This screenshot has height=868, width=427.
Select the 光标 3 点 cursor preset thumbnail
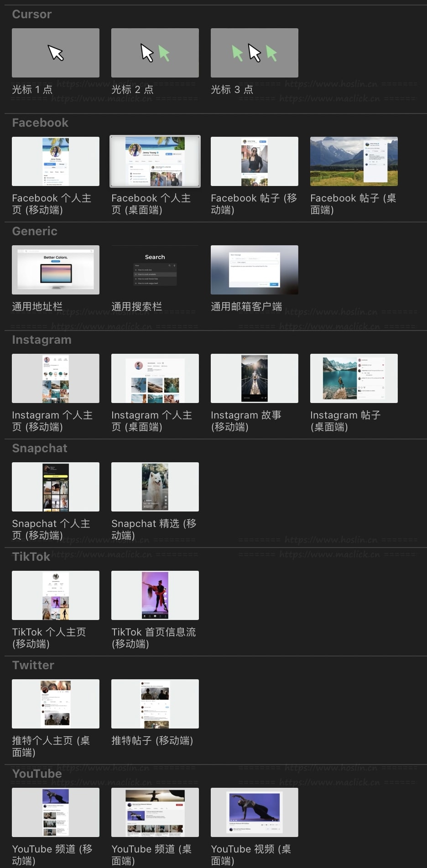255,53
